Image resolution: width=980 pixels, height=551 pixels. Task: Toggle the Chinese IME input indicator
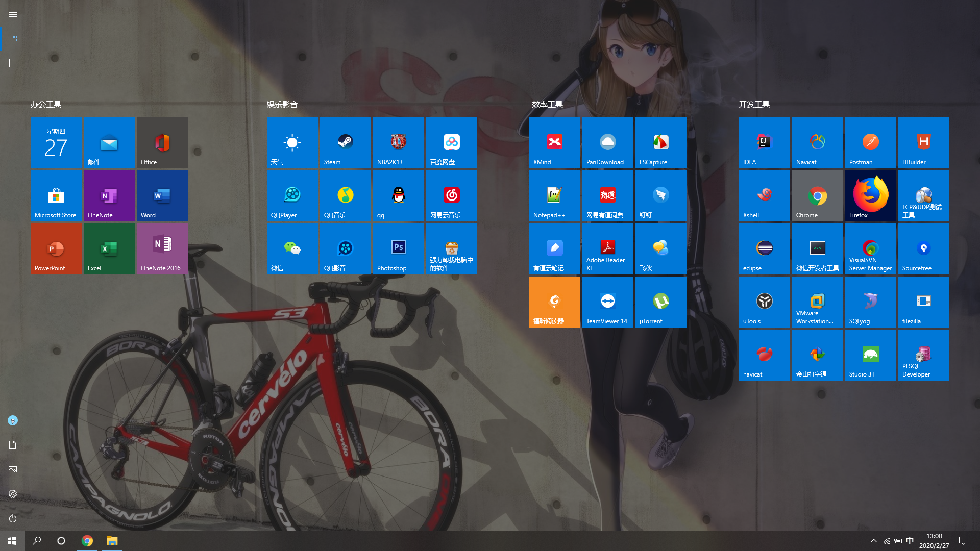pos(910,541)
